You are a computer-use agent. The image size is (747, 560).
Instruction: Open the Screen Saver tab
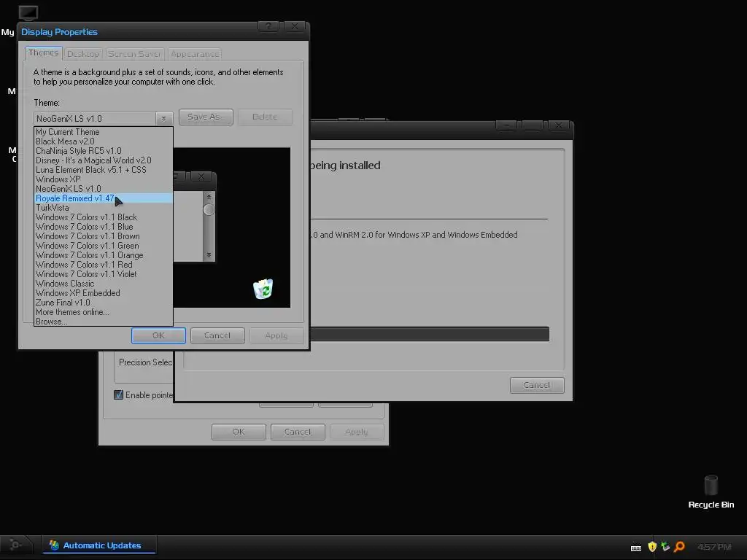point(134,54)
